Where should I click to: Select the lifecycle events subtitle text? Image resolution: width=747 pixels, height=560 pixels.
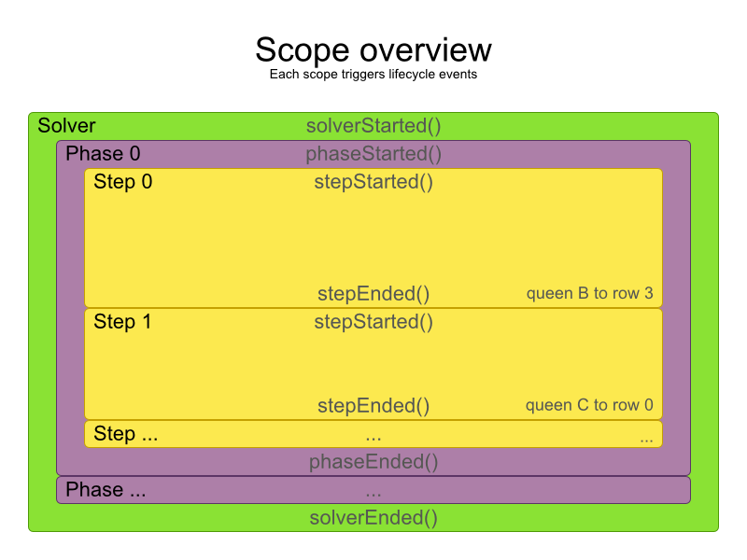click(x=373, y=75)
